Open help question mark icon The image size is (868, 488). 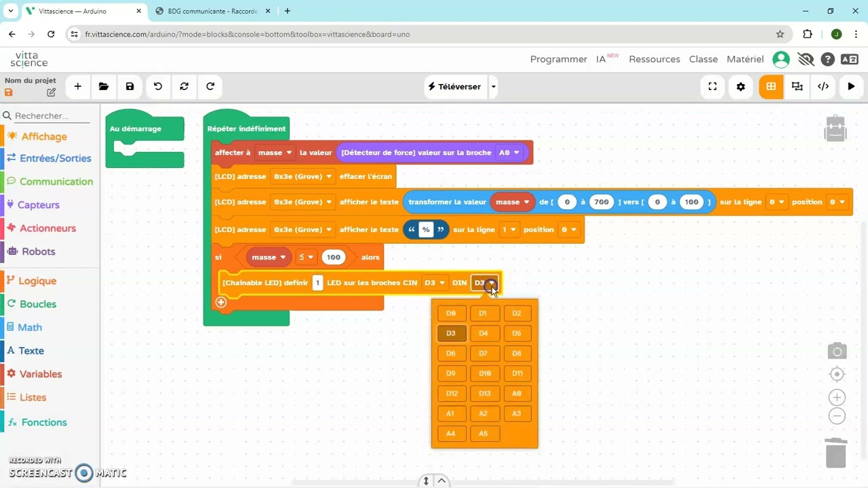pos(827,60)
